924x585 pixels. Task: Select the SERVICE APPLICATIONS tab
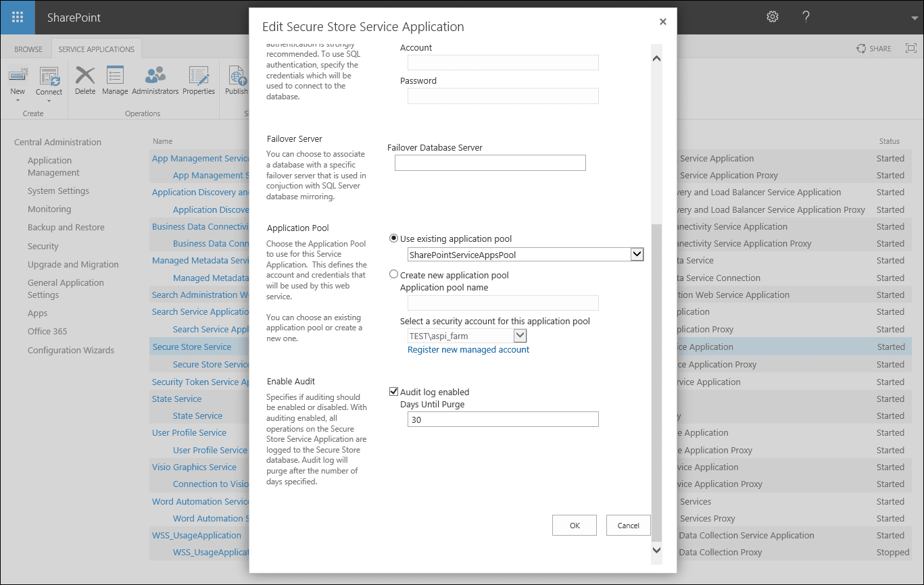tap(96, 48)
